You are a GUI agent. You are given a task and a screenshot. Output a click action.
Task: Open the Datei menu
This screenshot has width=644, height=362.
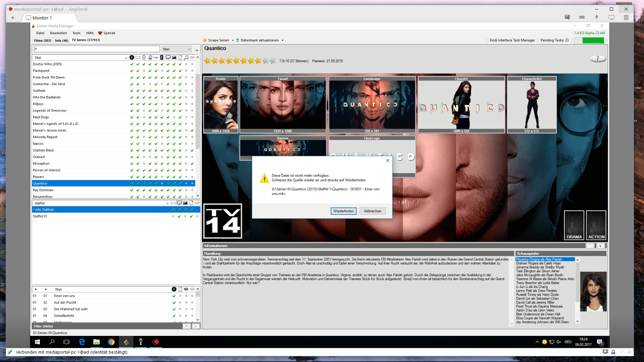(x=40, y=33)
